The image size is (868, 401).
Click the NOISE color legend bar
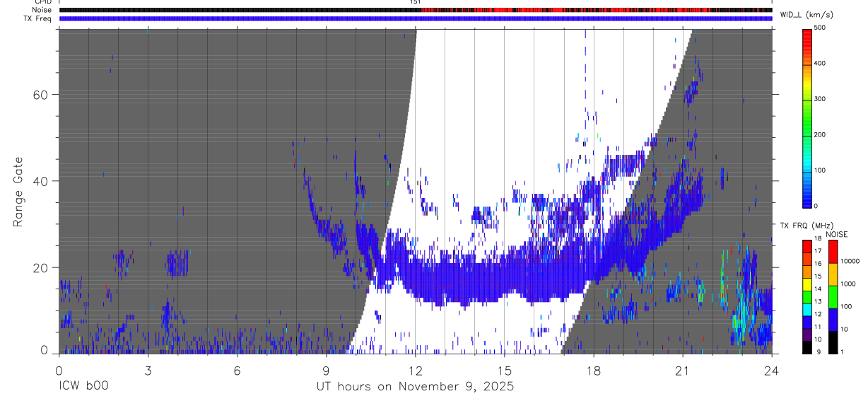click(x=833, y=297)
